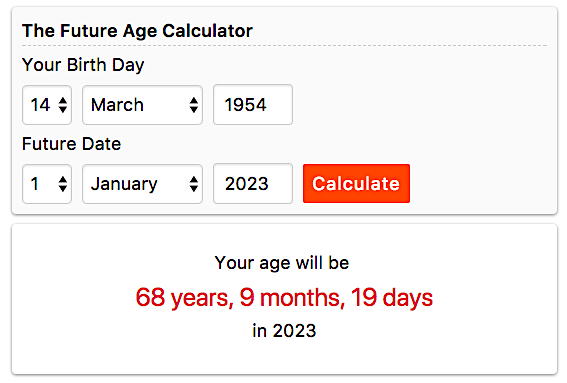Open the birth day dropdown showing 14
The width and height of the screenshot is (567, 383).
pos(47,105)
